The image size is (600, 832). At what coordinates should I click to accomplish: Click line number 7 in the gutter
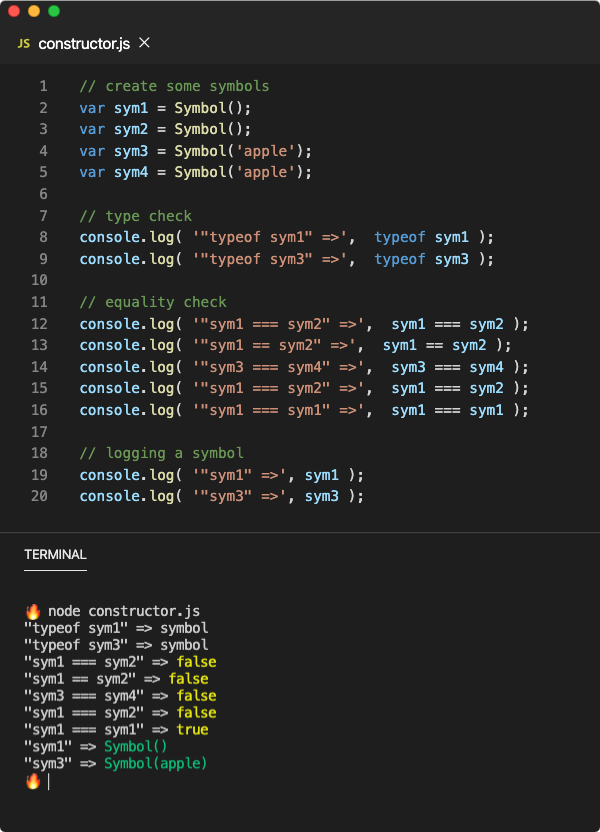coord(43,216)
